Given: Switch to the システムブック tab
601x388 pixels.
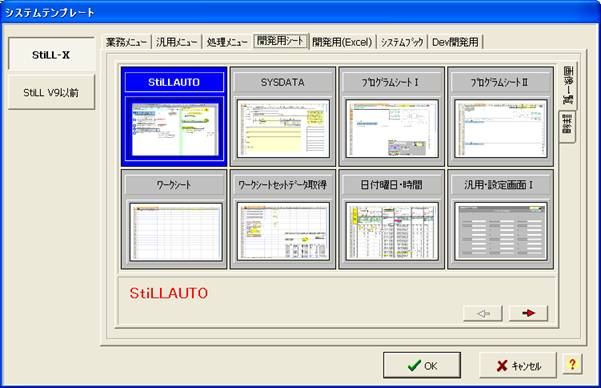Looking at the screenshot, I should point(402,42).
